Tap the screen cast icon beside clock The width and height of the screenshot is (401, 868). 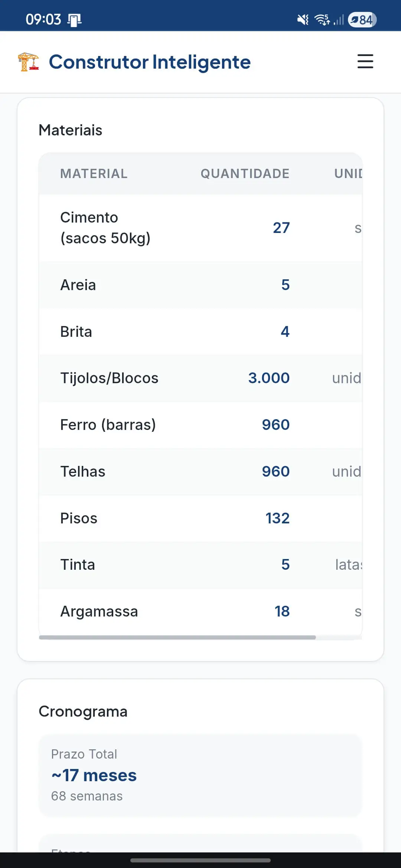[75, 20]
